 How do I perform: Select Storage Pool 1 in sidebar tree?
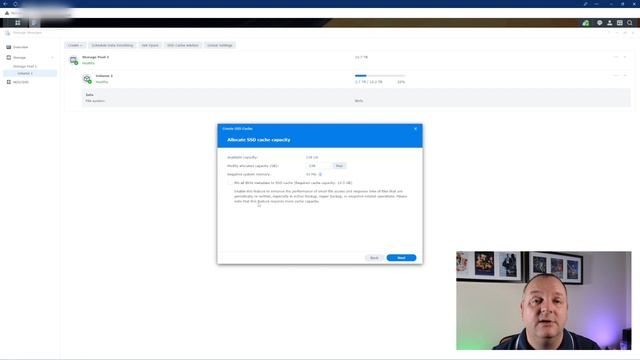click(25, 66)
